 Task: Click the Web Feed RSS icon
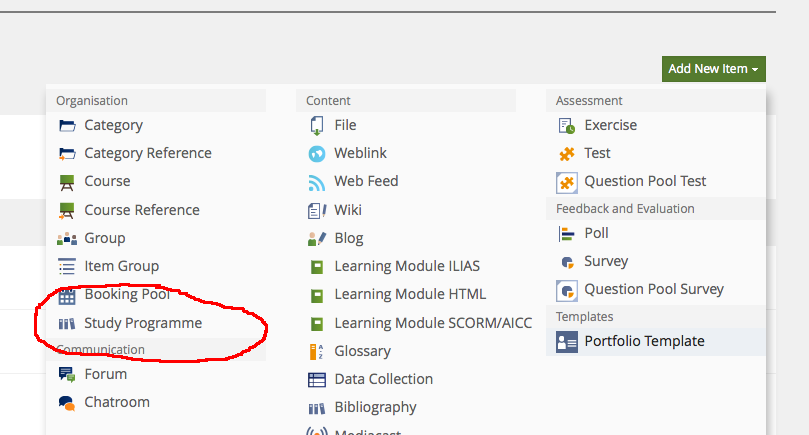[317, 182]
